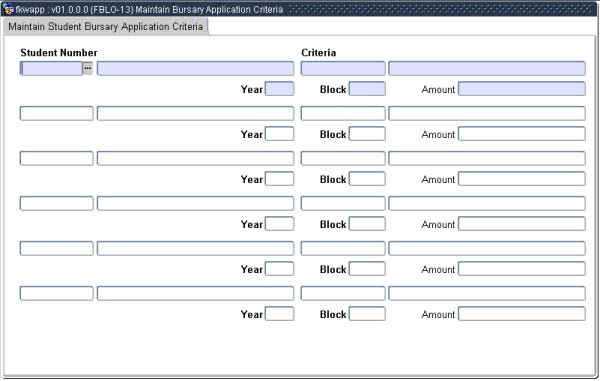Image resolution: width=600 pixels, height=381 pixels.
Task: Click the fifth row Year field
Action: click(279, 269)
